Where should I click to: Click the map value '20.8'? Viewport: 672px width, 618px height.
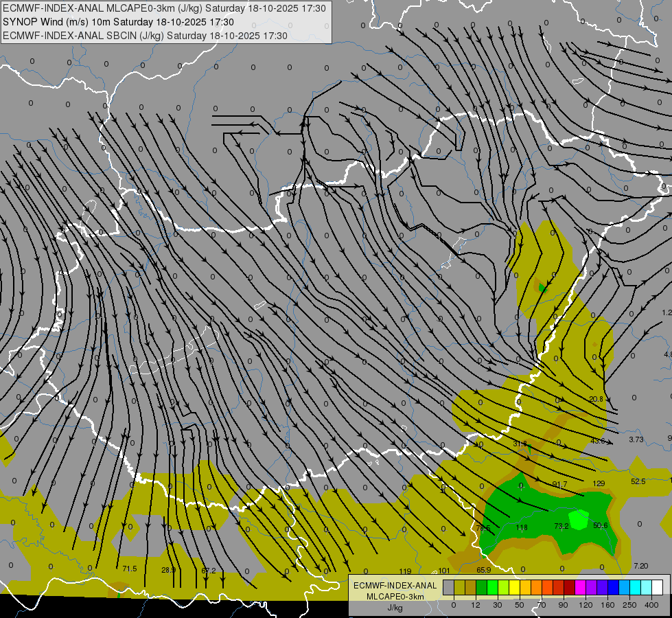[x=596, y=399]
